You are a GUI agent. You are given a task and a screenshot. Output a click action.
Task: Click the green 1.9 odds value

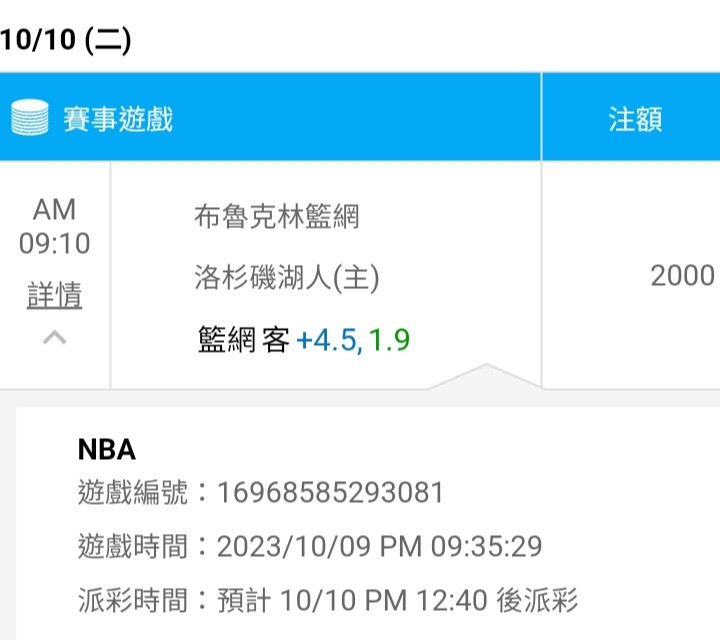pos(389,341)
